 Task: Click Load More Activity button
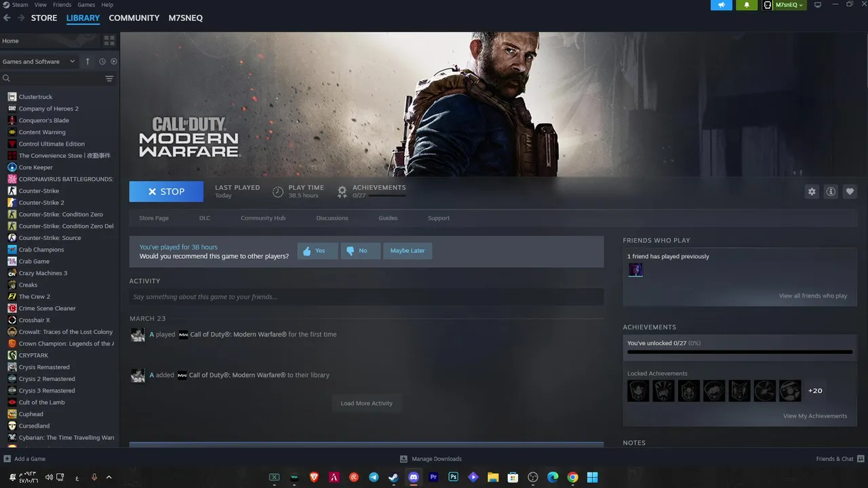[x=367, y=403]
